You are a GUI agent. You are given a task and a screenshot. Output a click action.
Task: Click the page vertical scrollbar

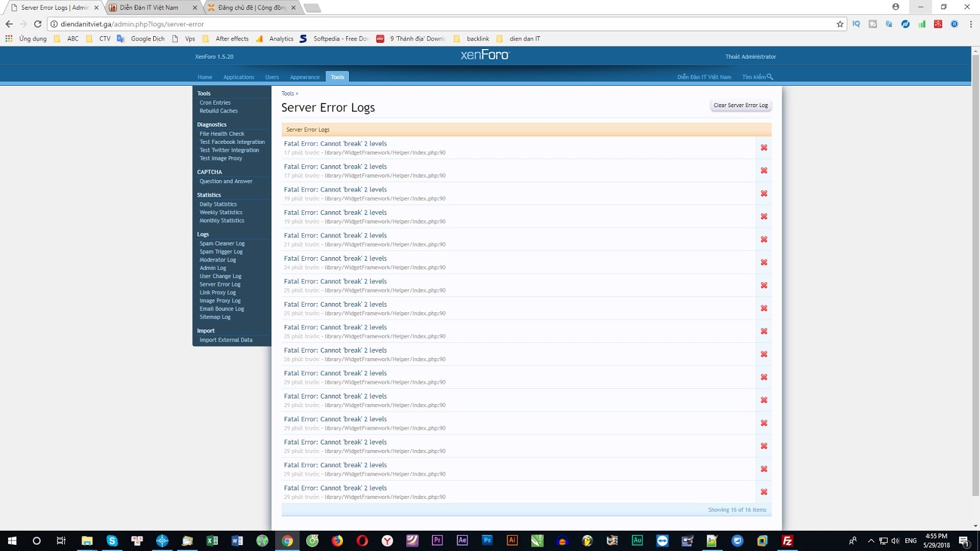(x=975, y=275)
